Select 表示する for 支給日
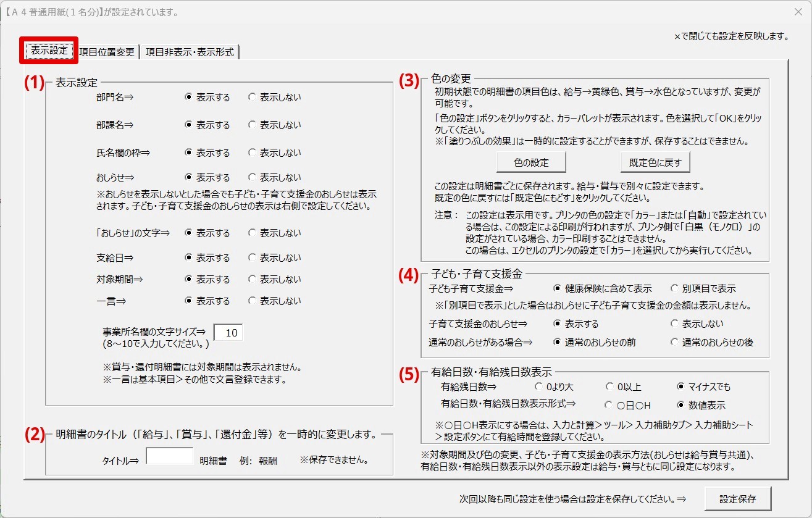This screenshot has width=812, height=518. coord(207,257)
